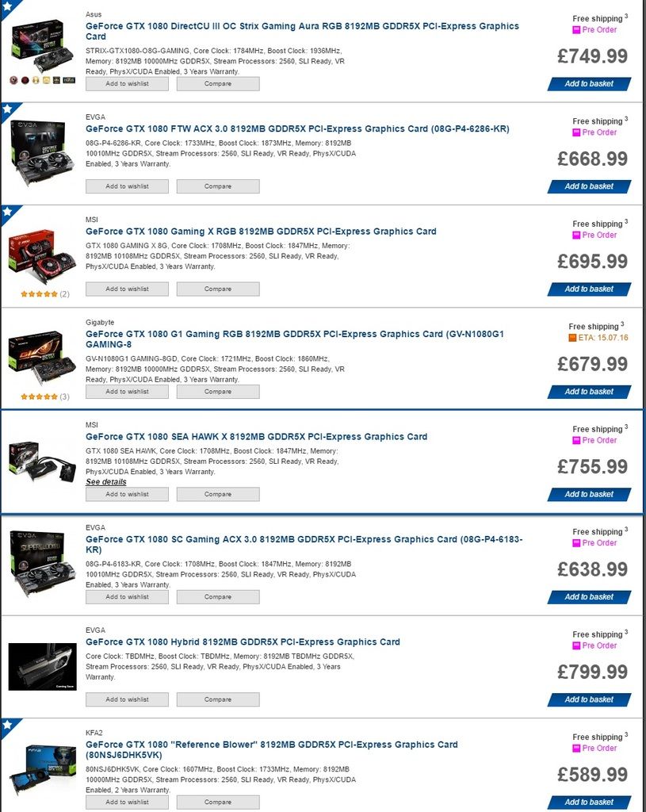The width and height of the screenshot is (646, 812).
Task: Click the Pre Order link for the £799.99 Hybrid
Action: point(599,645)
